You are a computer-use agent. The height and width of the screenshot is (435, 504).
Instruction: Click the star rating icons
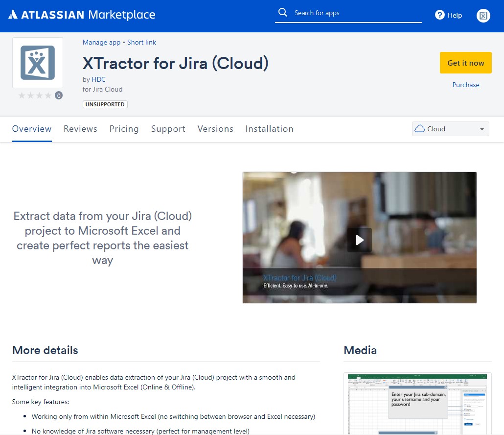[35, 95]
